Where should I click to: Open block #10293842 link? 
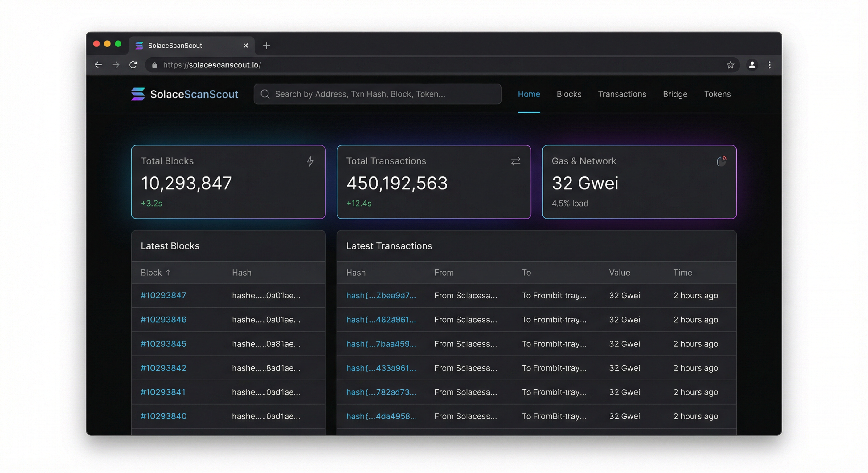(163, 368)
